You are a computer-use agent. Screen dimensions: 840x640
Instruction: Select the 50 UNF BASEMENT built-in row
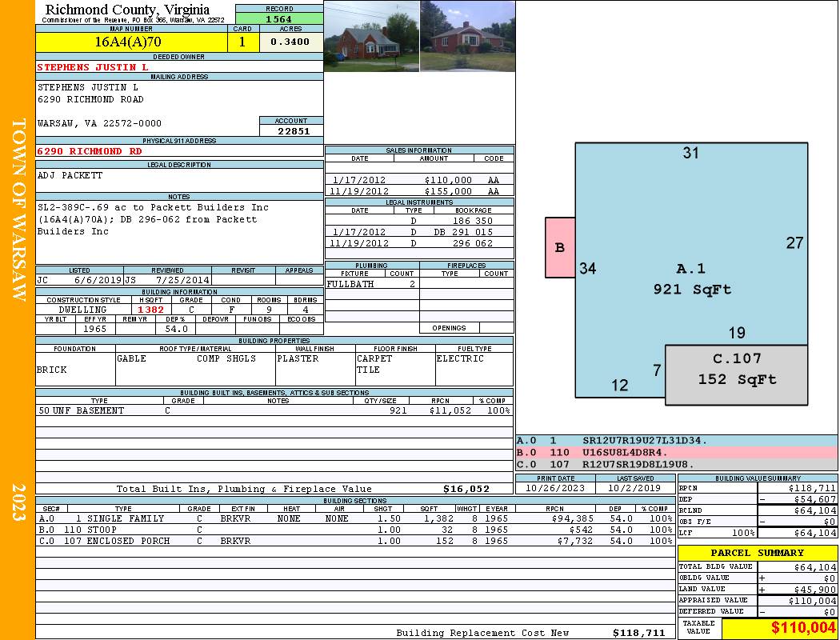(274, 410)
